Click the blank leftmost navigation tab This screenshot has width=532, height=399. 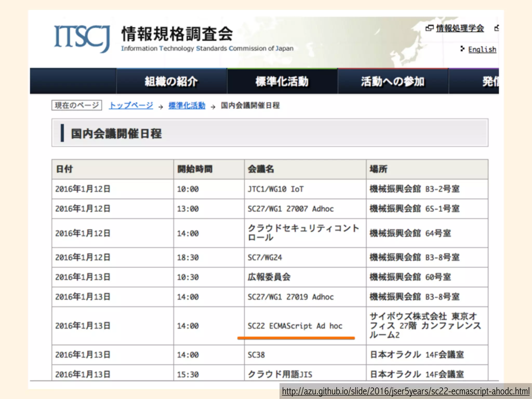[73, 81]
